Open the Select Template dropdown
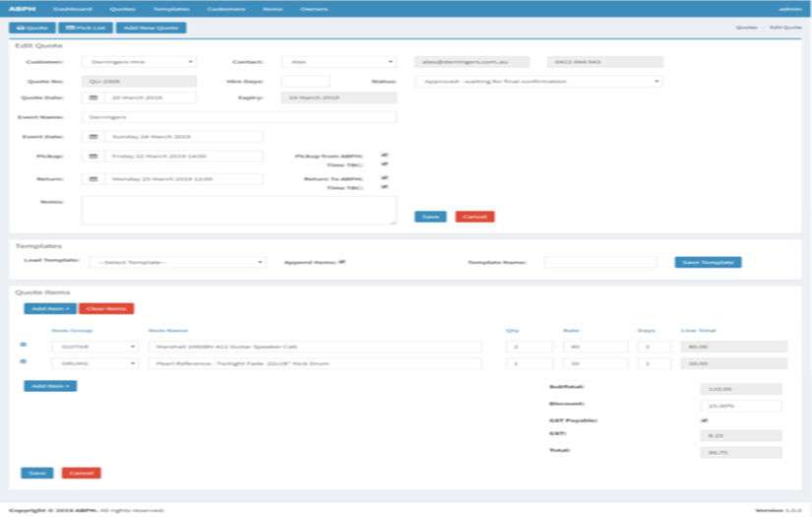This screenshot has width=812, height=517. [x=177, y=262]
